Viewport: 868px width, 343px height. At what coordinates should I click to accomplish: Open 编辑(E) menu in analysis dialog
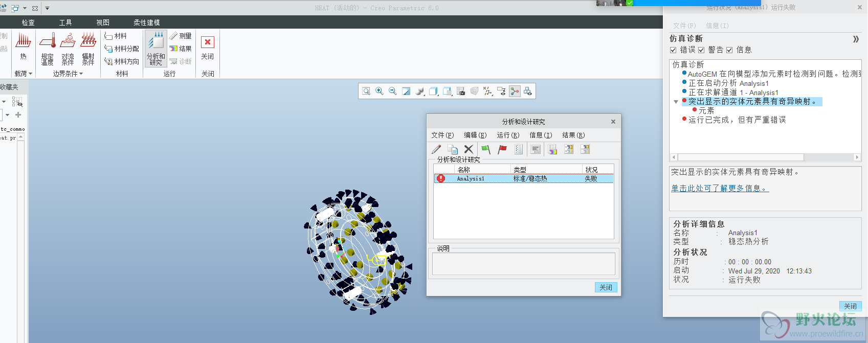click(x=475, y=135)
